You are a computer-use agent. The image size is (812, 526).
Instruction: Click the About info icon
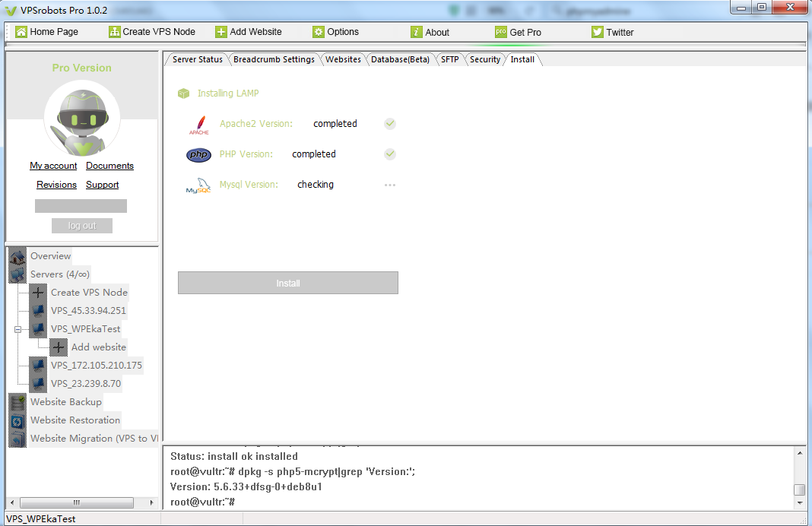(417, 32)
